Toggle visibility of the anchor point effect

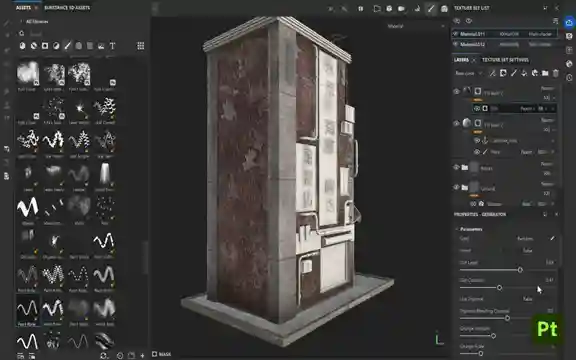click(477, 140)
